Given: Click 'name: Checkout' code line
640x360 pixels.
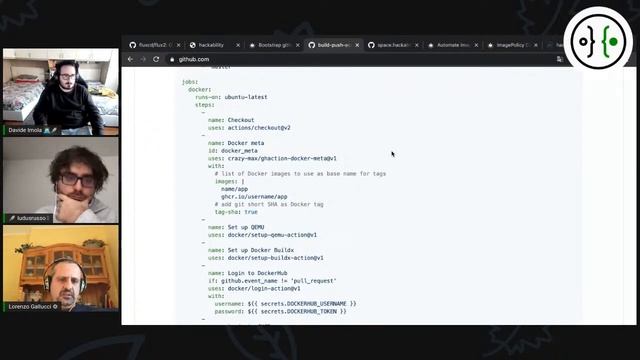Looking at the screenshot, I should pyautogui.click(x=231, y=120).
